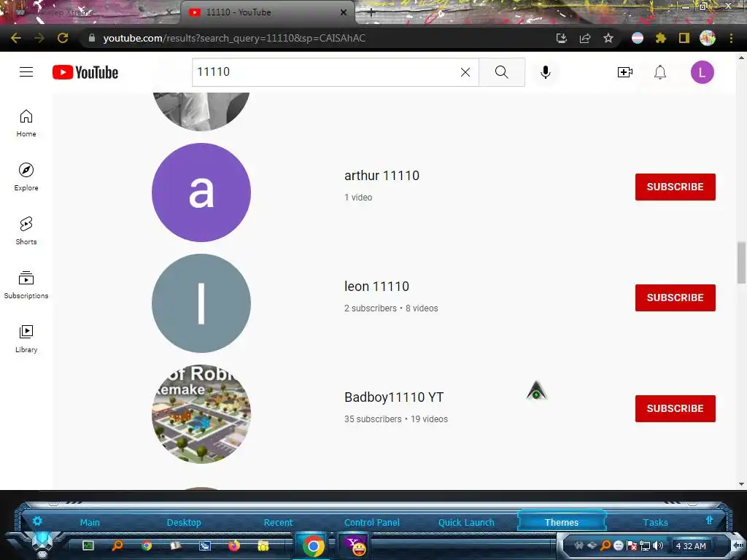Open the Create video camera icon
The width and height of the screenshot is (747, 560).
coord(624,72)
